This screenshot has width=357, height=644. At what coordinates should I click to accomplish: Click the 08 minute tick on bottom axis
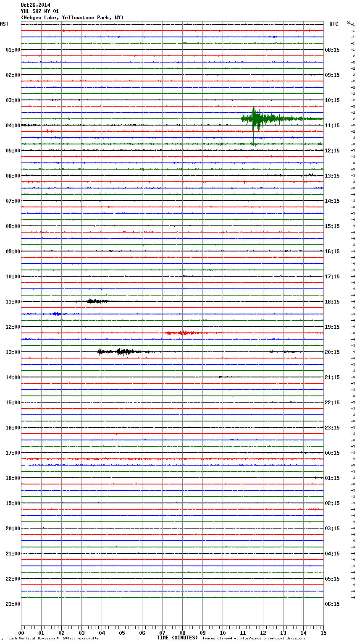tap(182, 633)
